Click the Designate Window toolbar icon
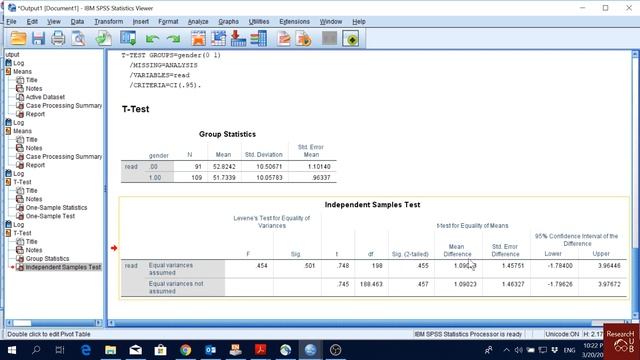Screen dimensions: 640x360 click(351, 39)
